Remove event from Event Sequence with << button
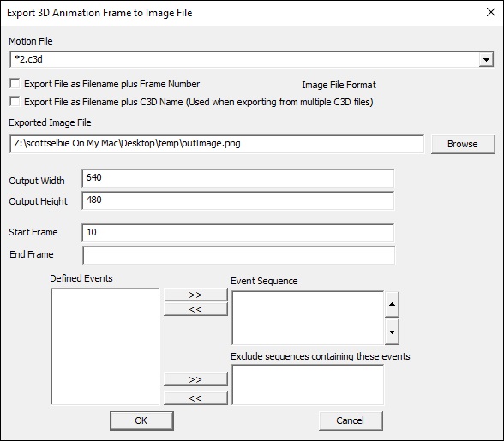Image resolution: width=504 pixels, height=441 pixels. [195, 309]
